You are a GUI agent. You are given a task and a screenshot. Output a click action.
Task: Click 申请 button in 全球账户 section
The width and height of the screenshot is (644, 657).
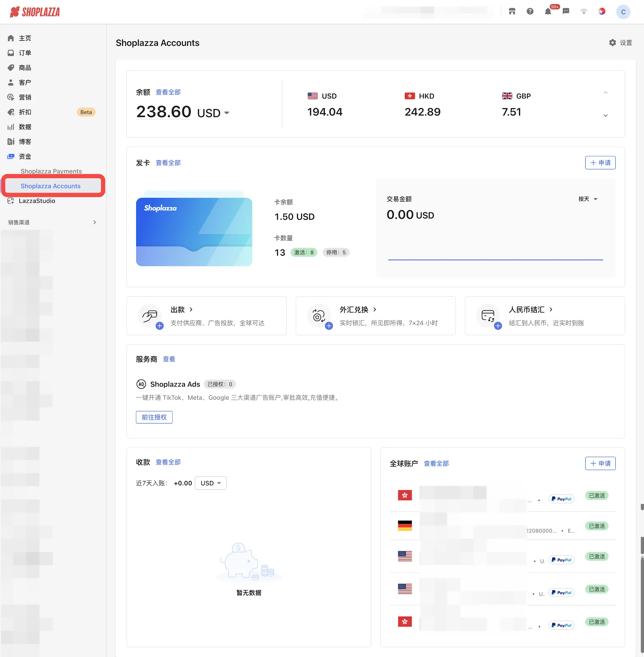point(600,464)
